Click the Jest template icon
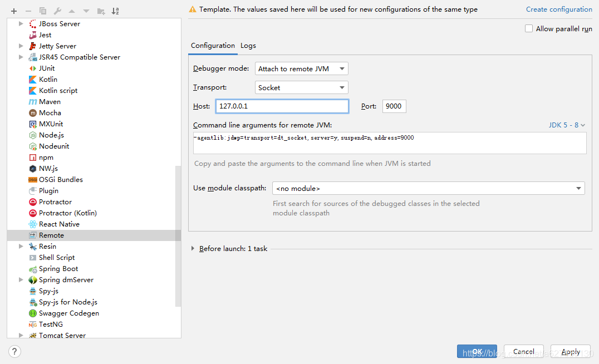Viewport: 599px width, 364px height. [x=33, y=35]
